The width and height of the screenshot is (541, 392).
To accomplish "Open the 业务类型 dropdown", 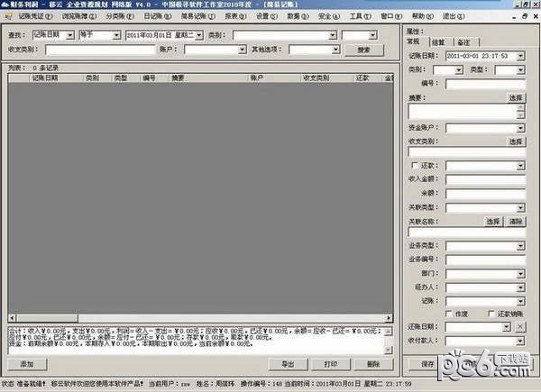I will [520, 246].
